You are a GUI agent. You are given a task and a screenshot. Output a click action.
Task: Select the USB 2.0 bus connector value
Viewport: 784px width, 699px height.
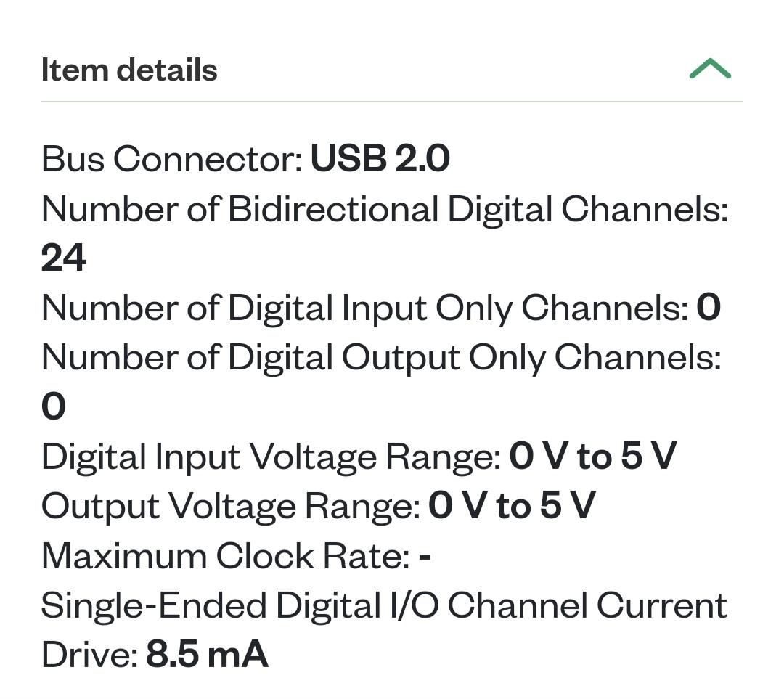[x=380, y=158]
